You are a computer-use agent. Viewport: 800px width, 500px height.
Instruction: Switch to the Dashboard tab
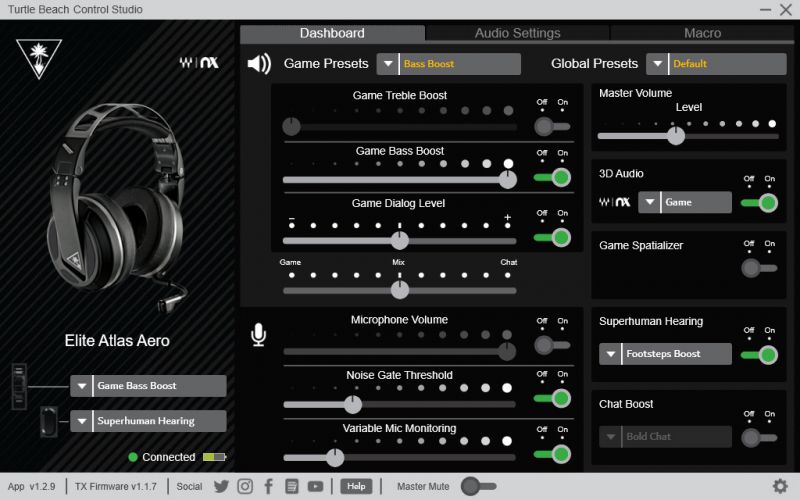coord(332,33)
